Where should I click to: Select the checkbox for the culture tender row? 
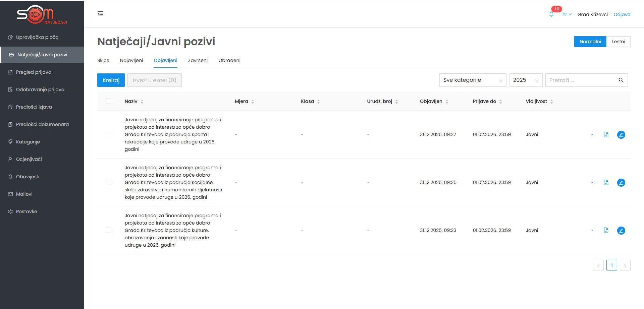(108, 230)
